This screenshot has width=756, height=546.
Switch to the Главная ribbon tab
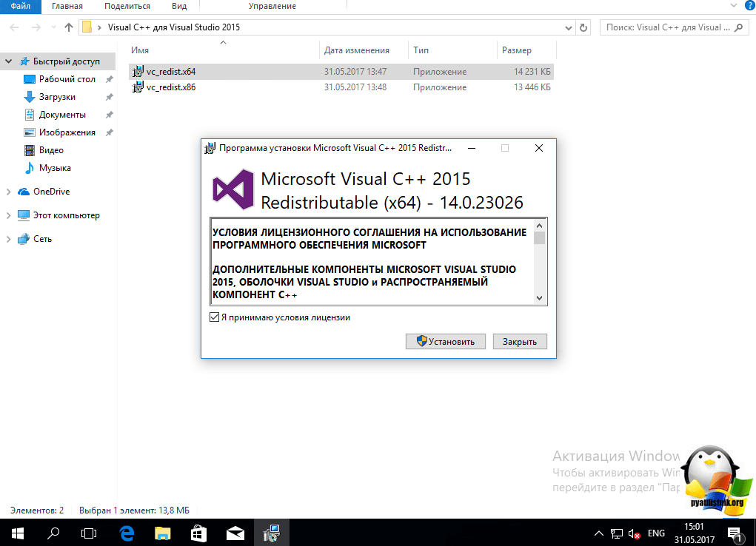(67, 6)
